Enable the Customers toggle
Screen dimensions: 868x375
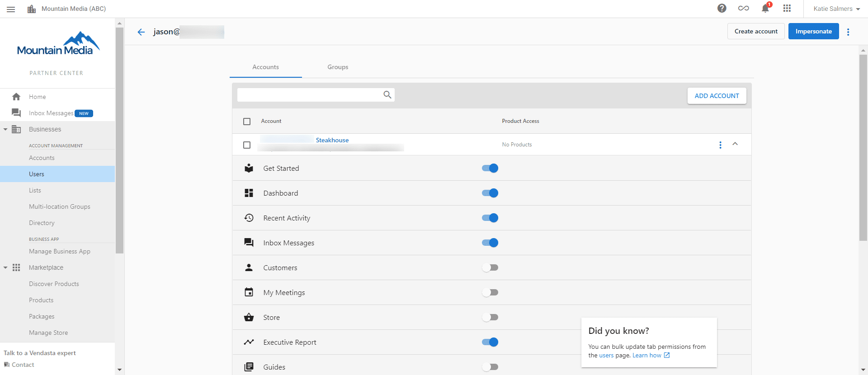coord(490,268)
